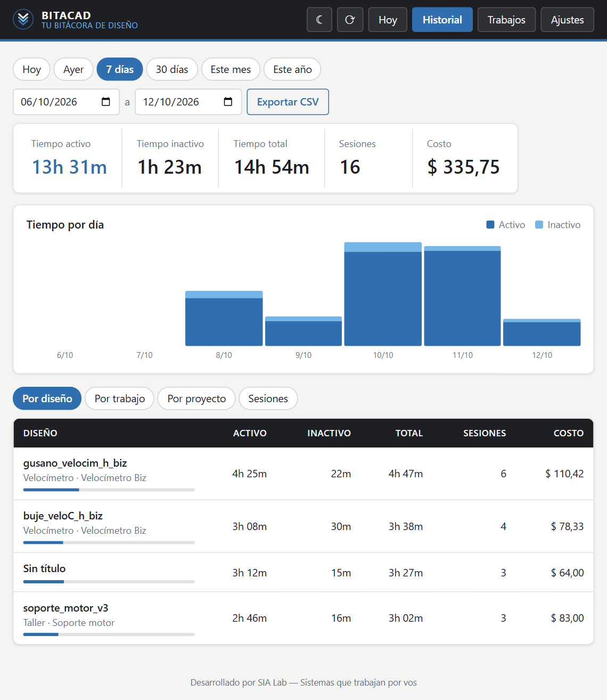Viewport: 607px width, 700px height.
Task: Switch to Sesiones tab
Action: (268, 398)
